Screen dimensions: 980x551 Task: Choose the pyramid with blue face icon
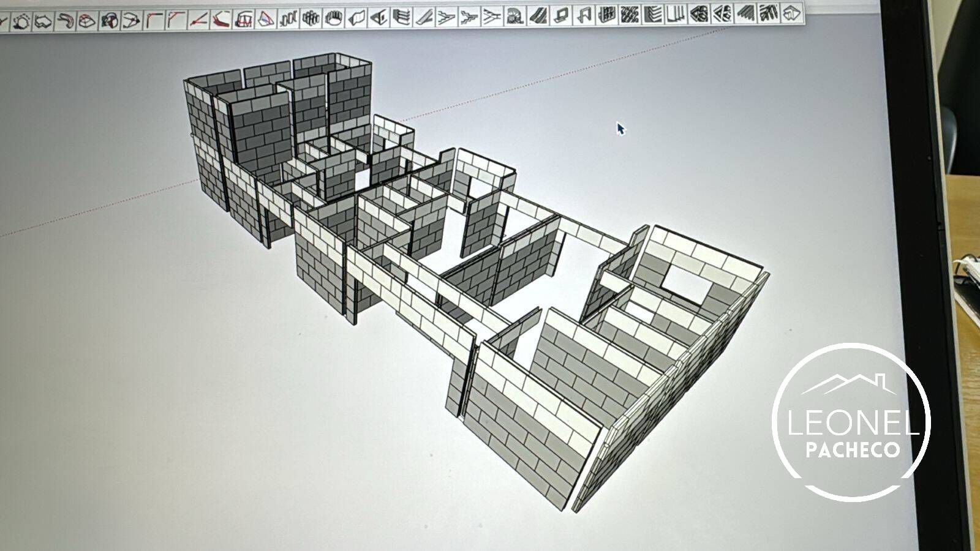(x=265, y=20)
